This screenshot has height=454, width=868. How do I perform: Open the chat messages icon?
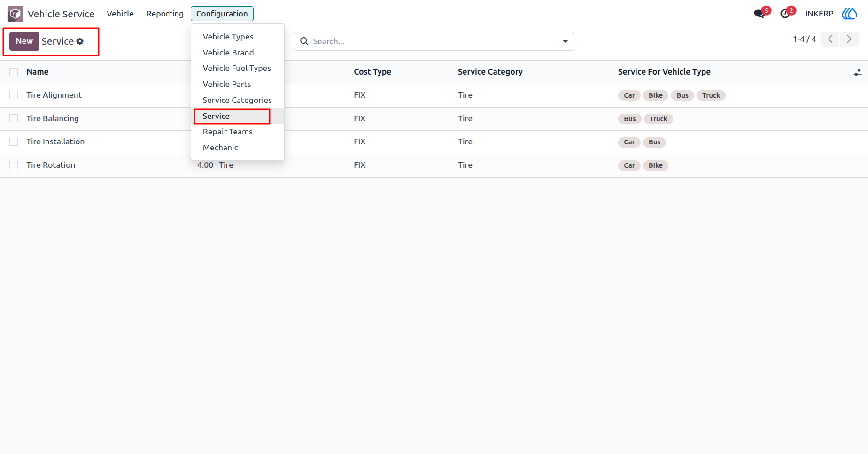[x=759, y=14]
